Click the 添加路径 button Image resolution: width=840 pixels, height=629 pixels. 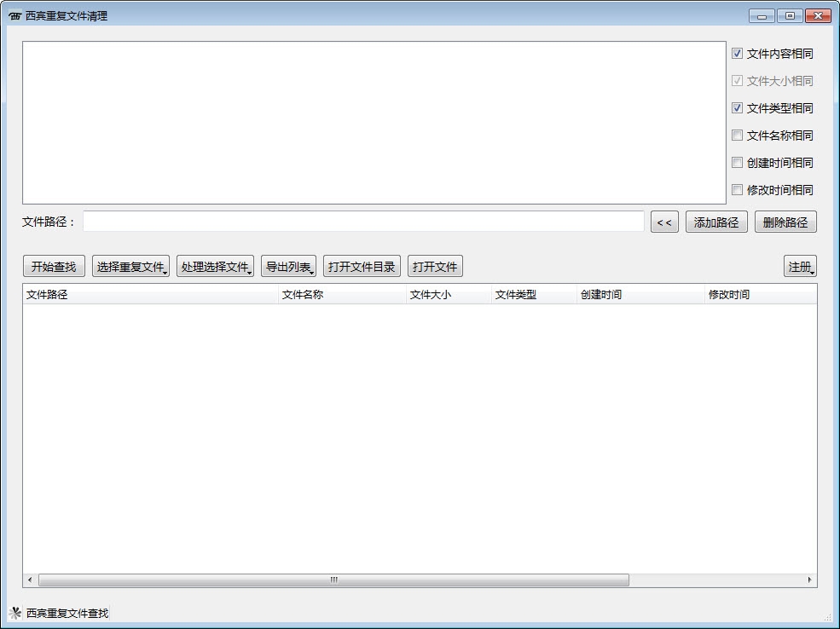[716, 222]
